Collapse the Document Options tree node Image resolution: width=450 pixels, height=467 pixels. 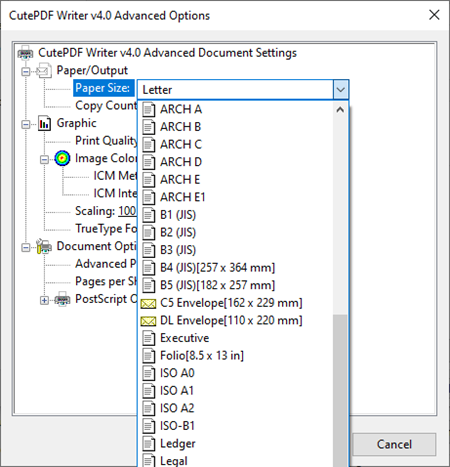click(26, 248)
